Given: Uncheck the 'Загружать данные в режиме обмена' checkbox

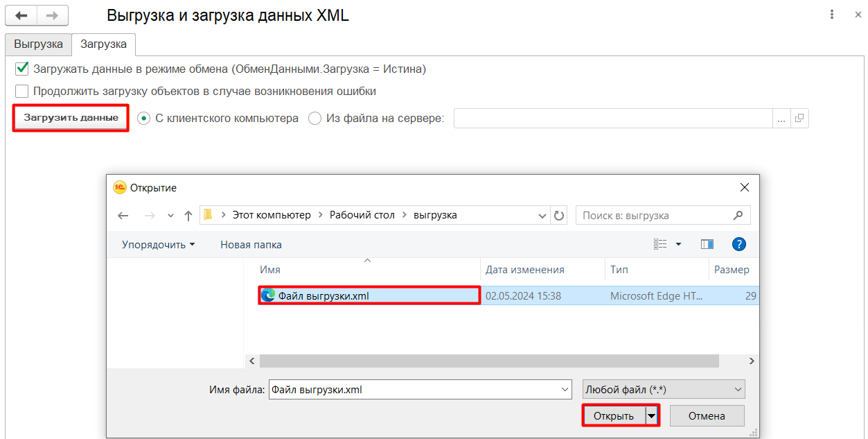Looking at the screenshot, I should coord(21,69).
